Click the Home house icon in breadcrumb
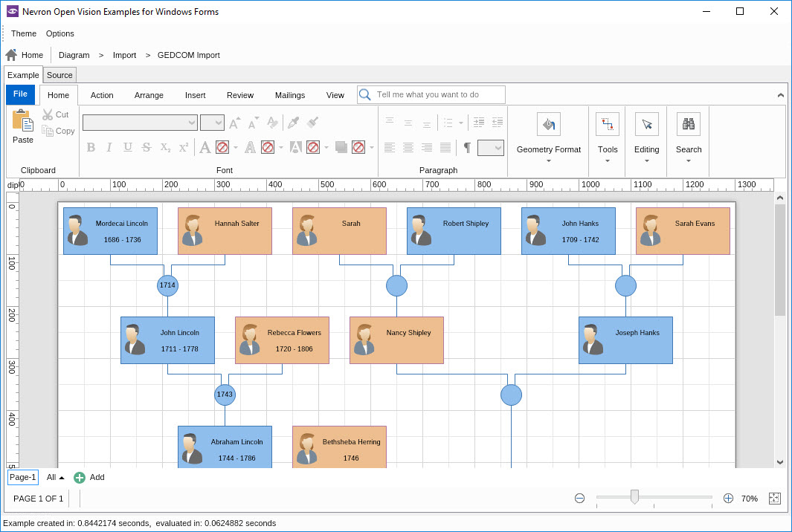The height and width of the screenshot is (532, 792). [x=11, y=55]
